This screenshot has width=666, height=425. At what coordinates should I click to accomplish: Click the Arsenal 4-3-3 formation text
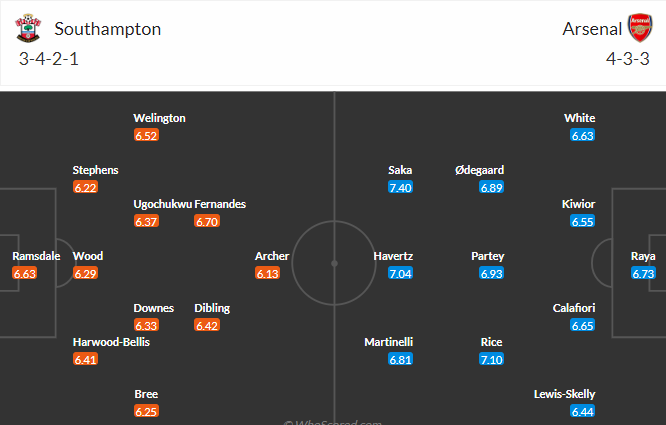628,59
